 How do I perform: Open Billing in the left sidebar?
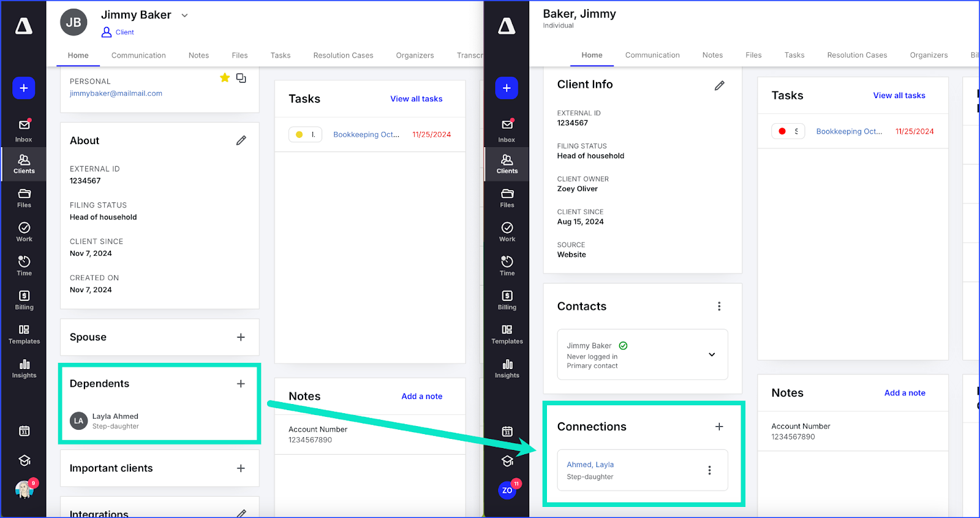click(24, 300)
